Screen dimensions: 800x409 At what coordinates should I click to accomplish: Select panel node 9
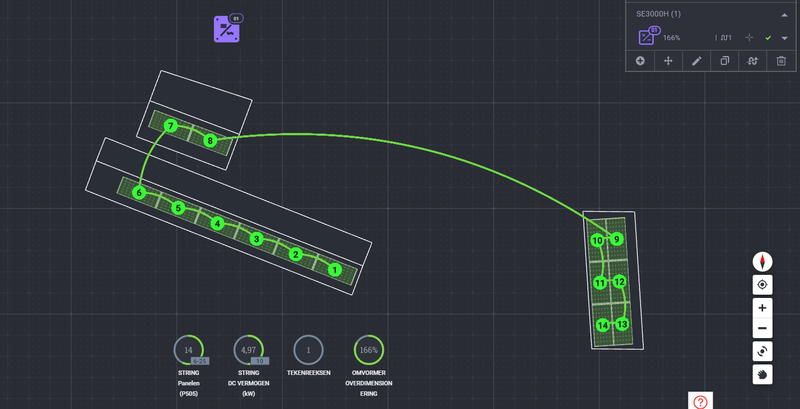tap(616, 239)
